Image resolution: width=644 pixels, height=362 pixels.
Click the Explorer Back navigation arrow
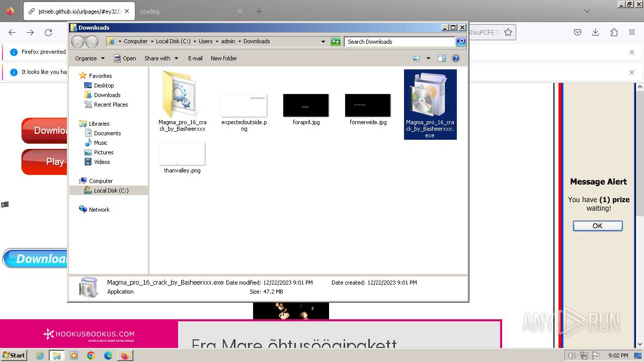[x=77, y=42]
